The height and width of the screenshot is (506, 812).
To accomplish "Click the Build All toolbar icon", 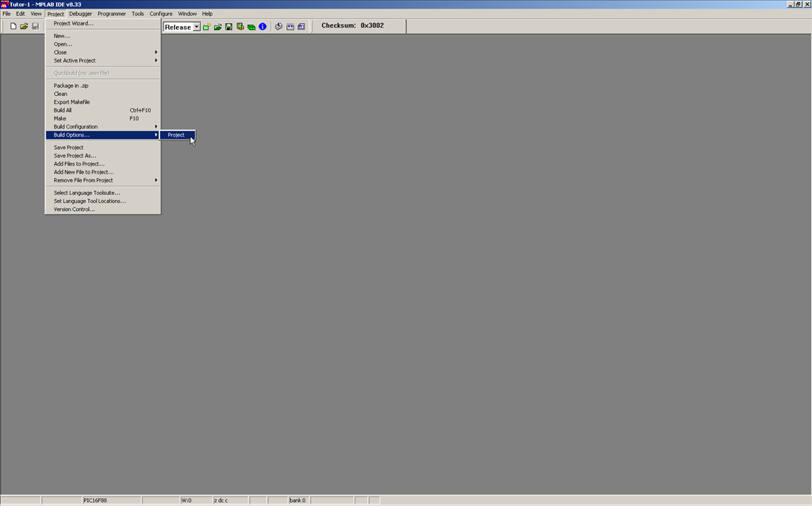I will point(290,27).
